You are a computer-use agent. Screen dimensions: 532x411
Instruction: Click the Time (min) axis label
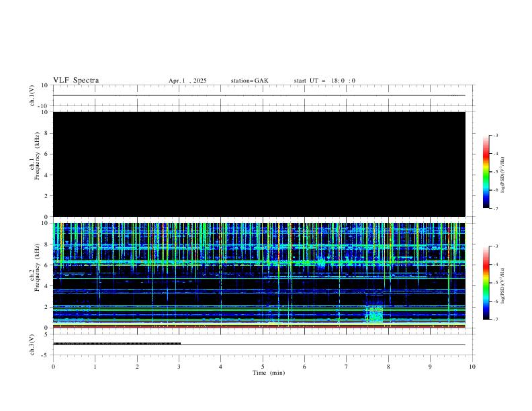click(x=269, y=373)
